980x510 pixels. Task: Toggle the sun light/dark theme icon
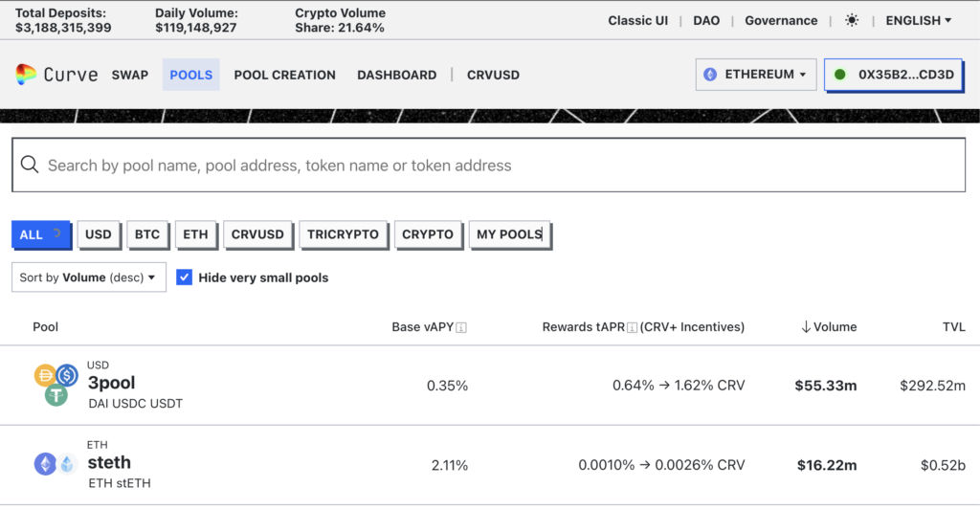pyautogui.click(x=851, y=21)
